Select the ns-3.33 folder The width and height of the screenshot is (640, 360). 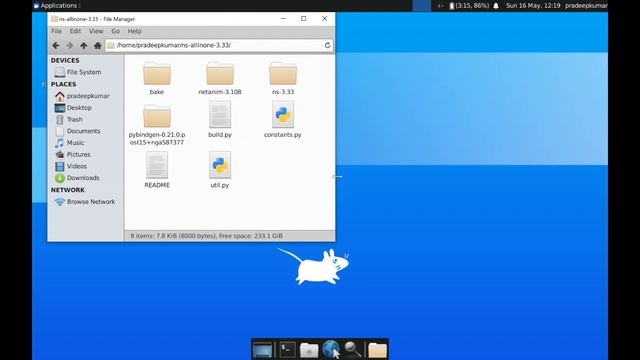(283, 78)
